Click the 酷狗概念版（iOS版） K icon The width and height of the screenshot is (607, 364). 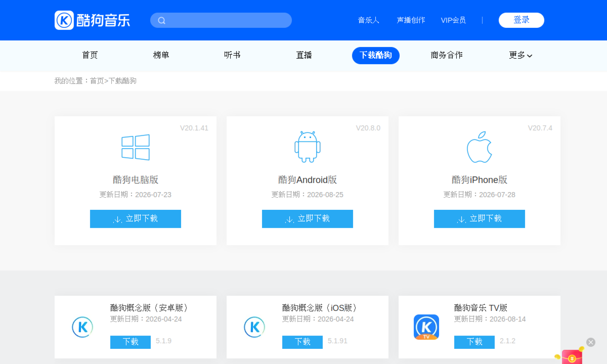pyautogui.click(x=254, y=327)
